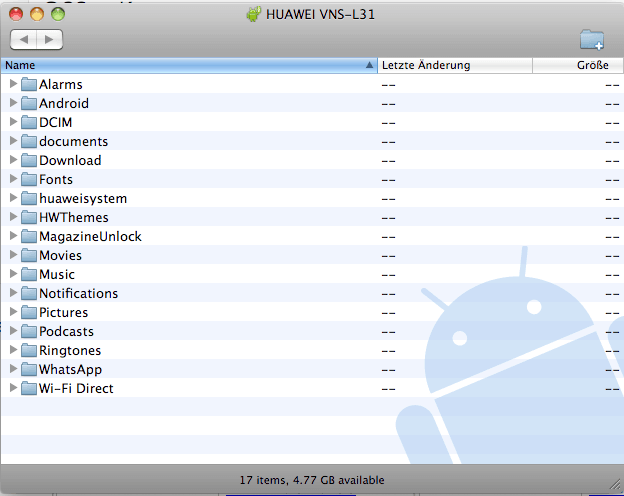The height and width of the screenshot is (496, 624).
Task: Select the Fonts folder icon
Action: (29, 180)
